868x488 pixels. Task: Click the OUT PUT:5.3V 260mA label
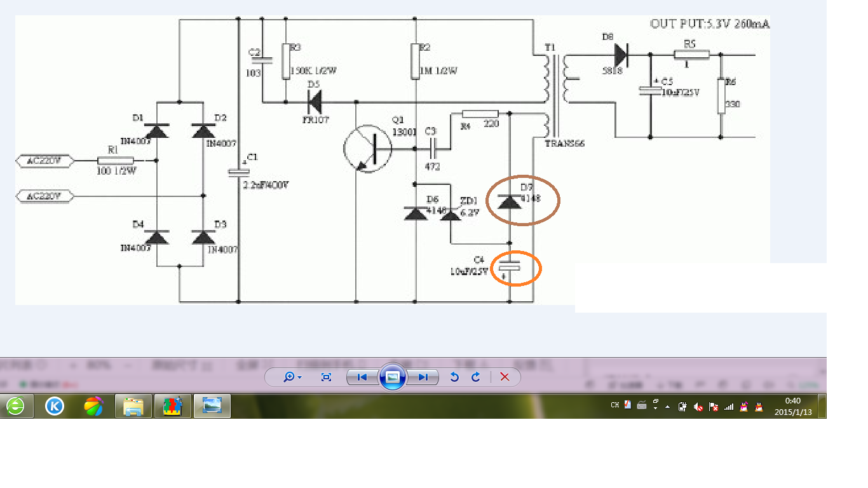710,24
